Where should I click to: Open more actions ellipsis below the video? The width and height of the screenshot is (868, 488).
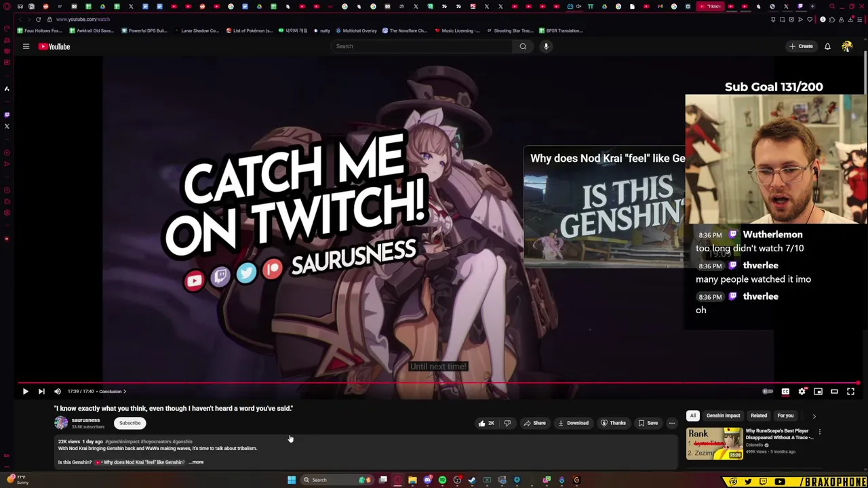(x=671, y=423)
